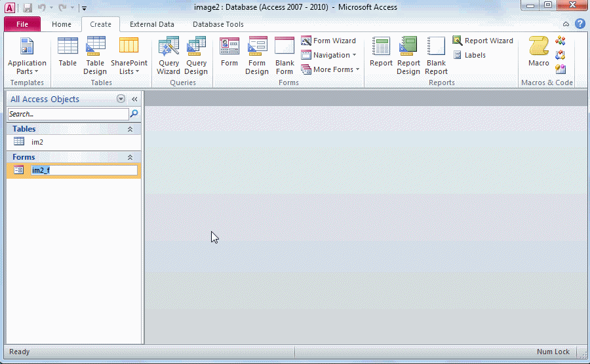Open the Database Tools tab

[x=218, y=25]
